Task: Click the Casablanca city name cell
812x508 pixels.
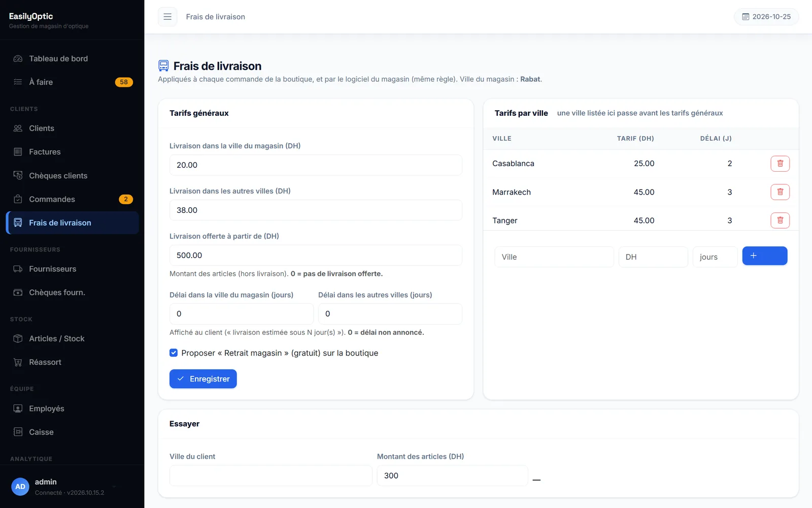Action: (x=513, y=164)
